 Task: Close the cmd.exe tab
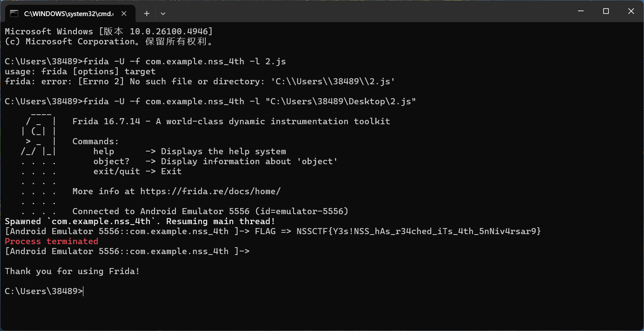coord(124,13)
